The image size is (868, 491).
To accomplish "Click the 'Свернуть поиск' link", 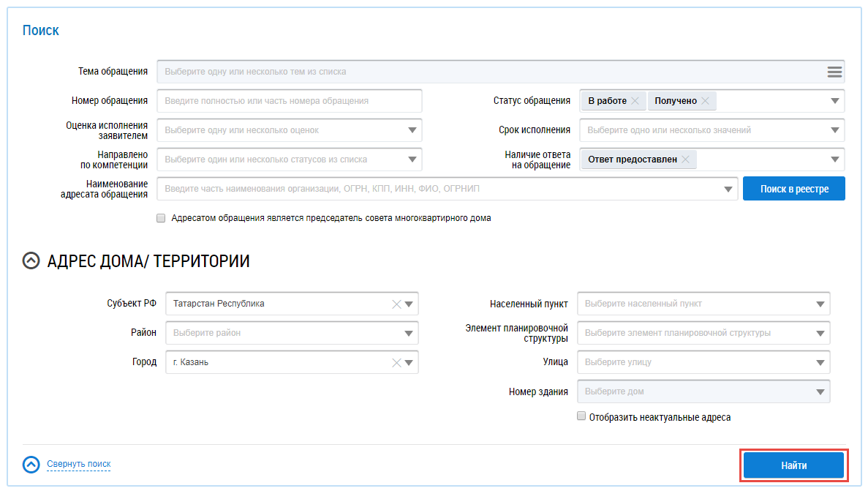I will click(x=79, y=464).
